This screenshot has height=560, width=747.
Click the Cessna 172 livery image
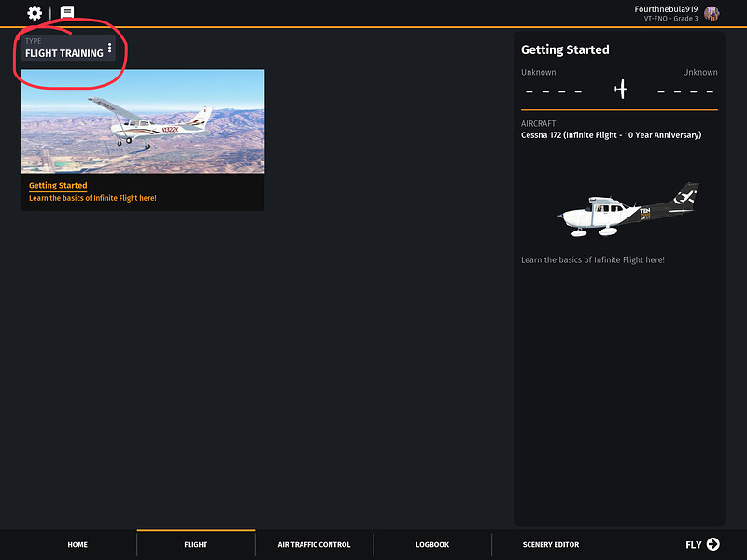(x=628, y=209)
